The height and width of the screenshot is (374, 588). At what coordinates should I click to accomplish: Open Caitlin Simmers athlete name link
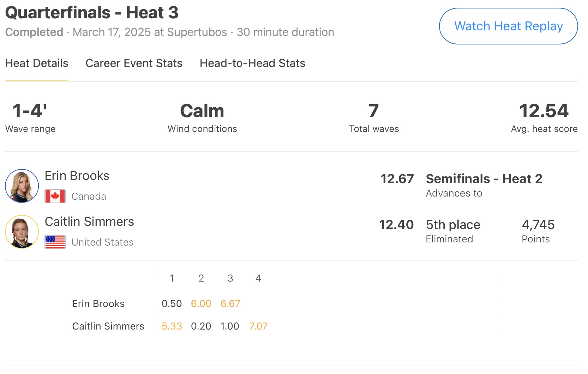coord(89,222)
